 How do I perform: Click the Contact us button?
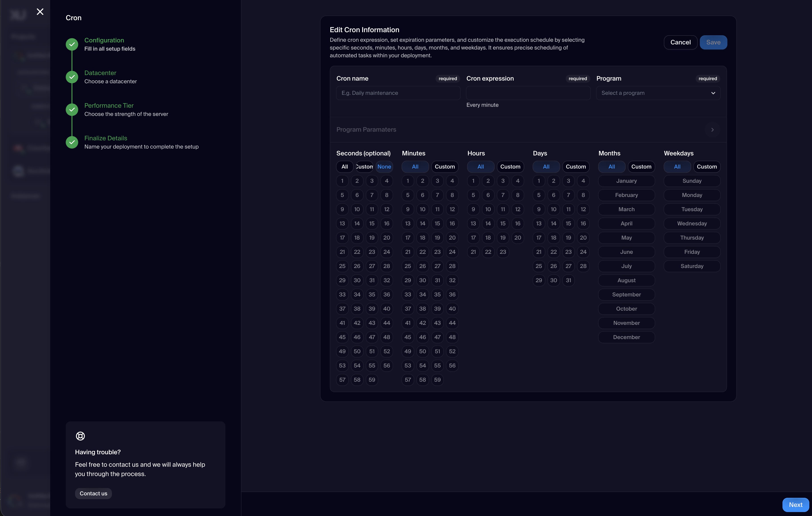[x=94, y=493]
